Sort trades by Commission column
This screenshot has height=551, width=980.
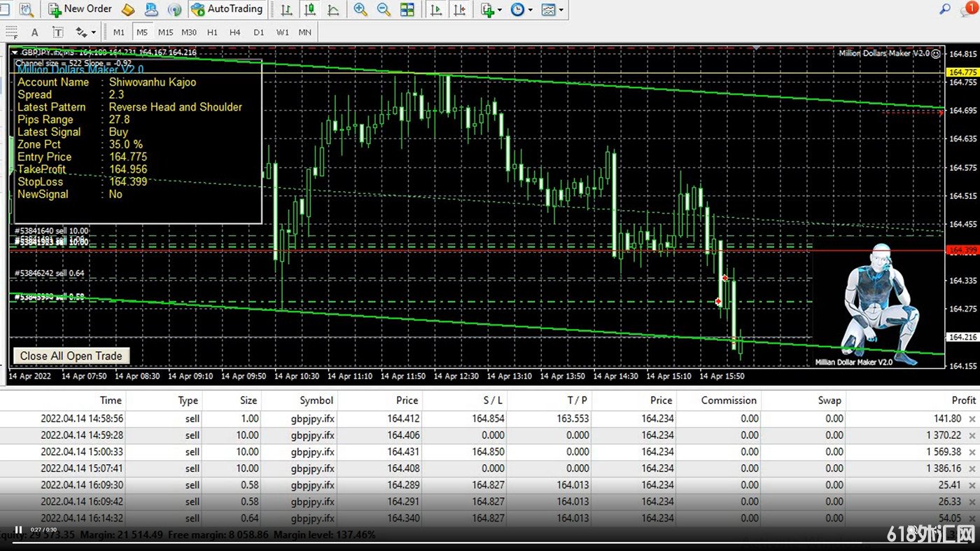729,400
